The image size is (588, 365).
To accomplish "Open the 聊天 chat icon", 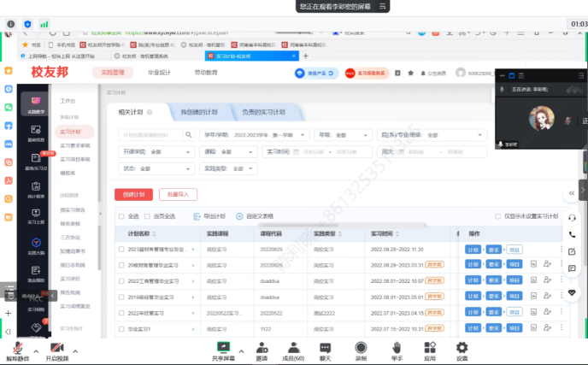I will click(x=326, y=347).
